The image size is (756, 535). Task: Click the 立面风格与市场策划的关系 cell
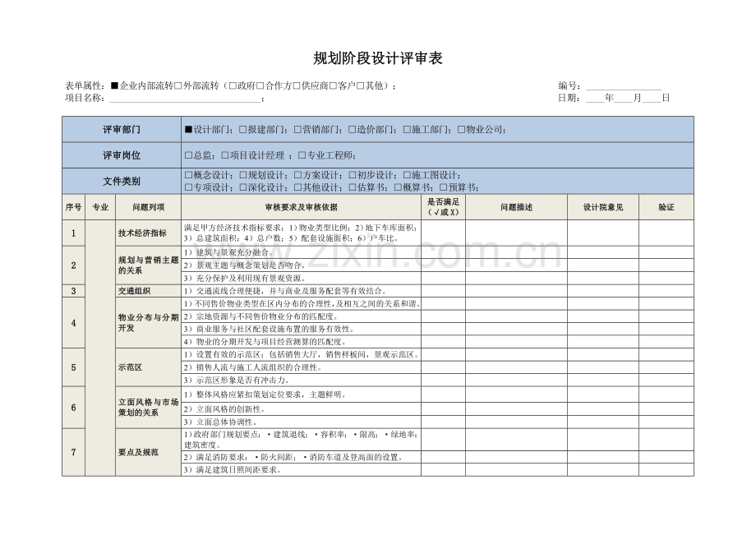click(149, 408)
